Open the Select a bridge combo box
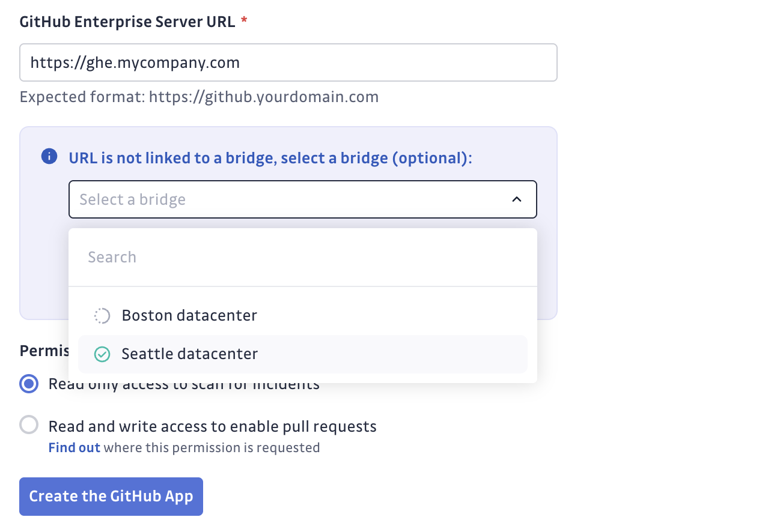 tap(303, 199)
